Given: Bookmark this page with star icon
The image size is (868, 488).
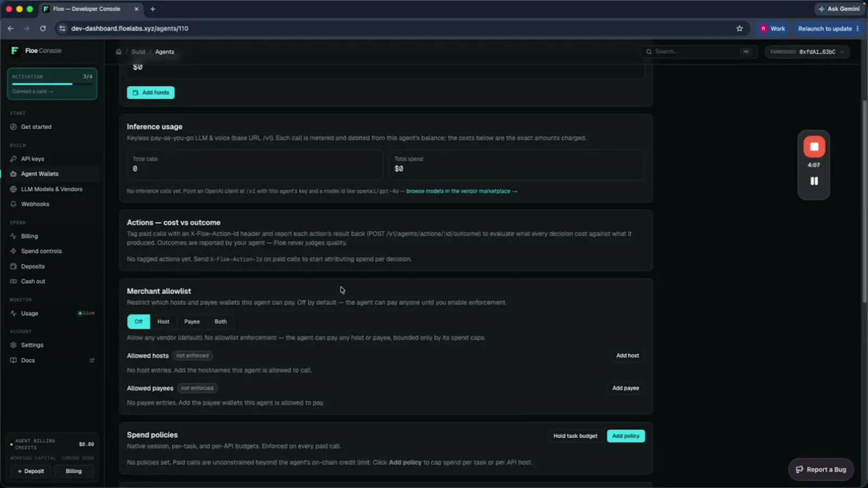Looking at the screenshot, I should [x=739, y=29].
